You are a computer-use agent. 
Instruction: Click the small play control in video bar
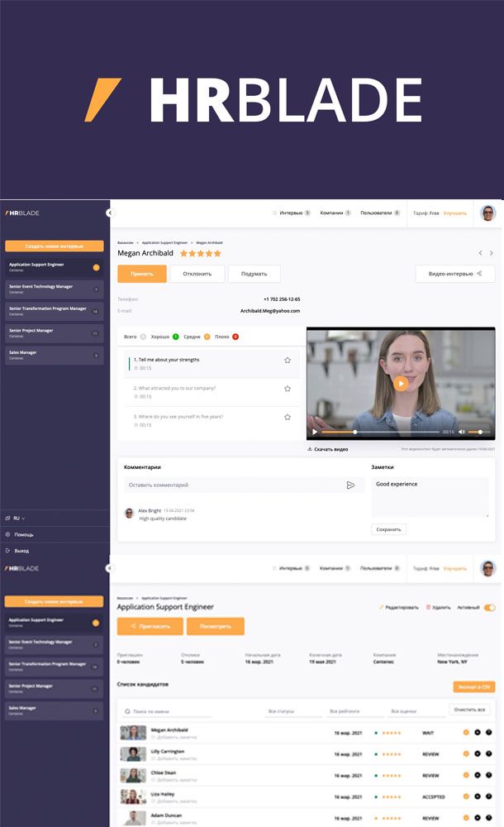tap(315, 432)
